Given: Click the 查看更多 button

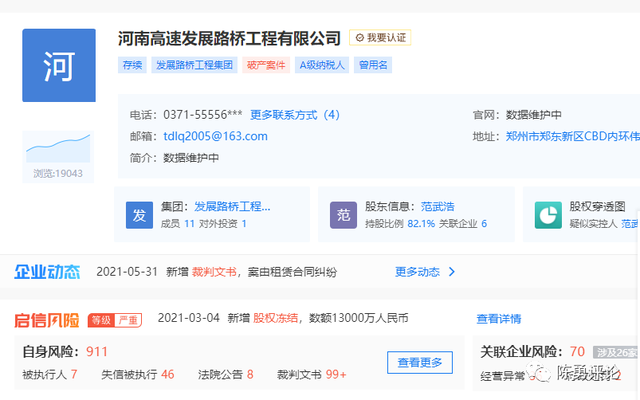Looking at the screenshot, I should (x=420, y=362).
